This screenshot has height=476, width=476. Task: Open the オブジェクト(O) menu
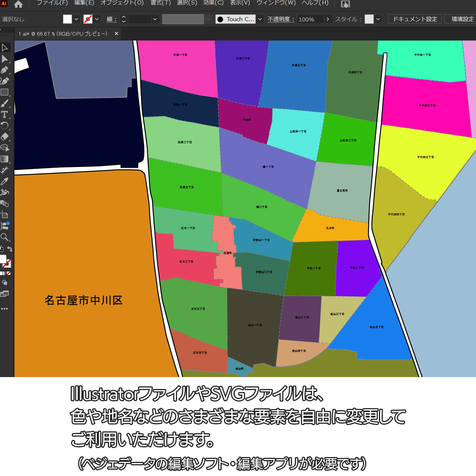(x=122, y=3)
